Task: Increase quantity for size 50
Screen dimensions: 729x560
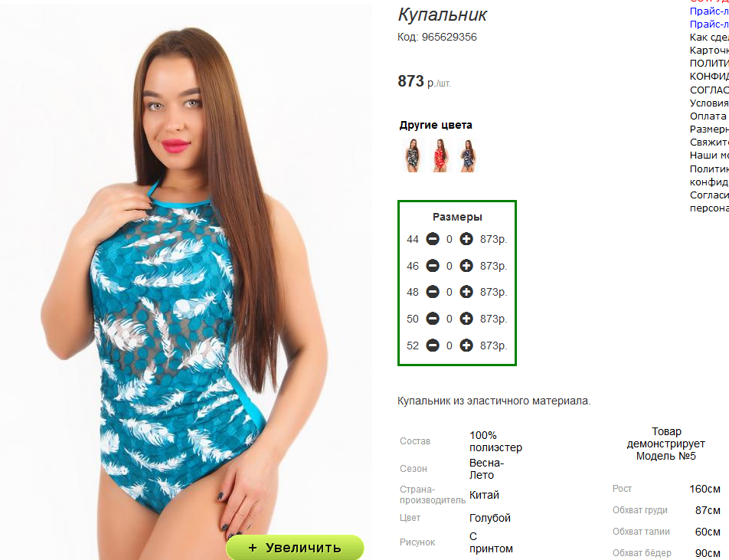Action: pyautogui.click(x=466, y=319)
